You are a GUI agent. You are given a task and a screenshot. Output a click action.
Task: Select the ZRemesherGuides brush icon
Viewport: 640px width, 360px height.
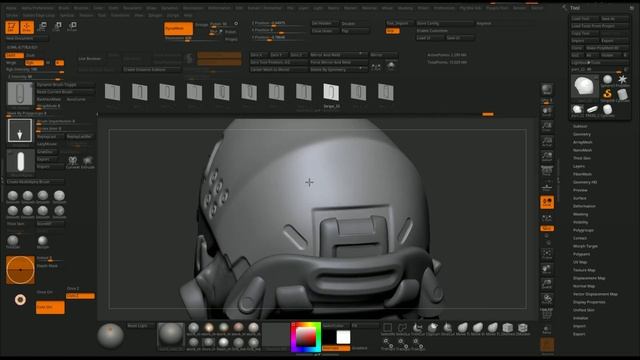tap(523, 328)
